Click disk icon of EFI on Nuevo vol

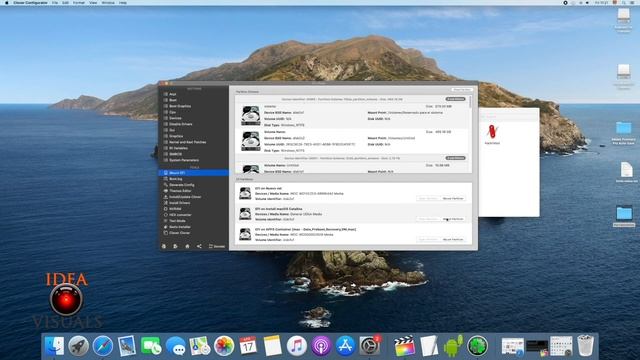click(x=245, y=193)
